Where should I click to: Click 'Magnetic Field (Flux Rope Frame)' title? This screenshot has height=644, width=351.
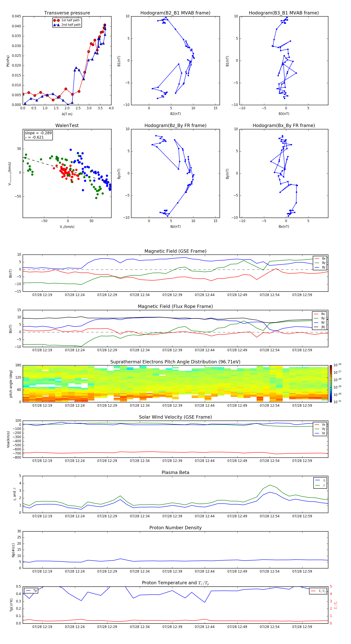(175, 307)
